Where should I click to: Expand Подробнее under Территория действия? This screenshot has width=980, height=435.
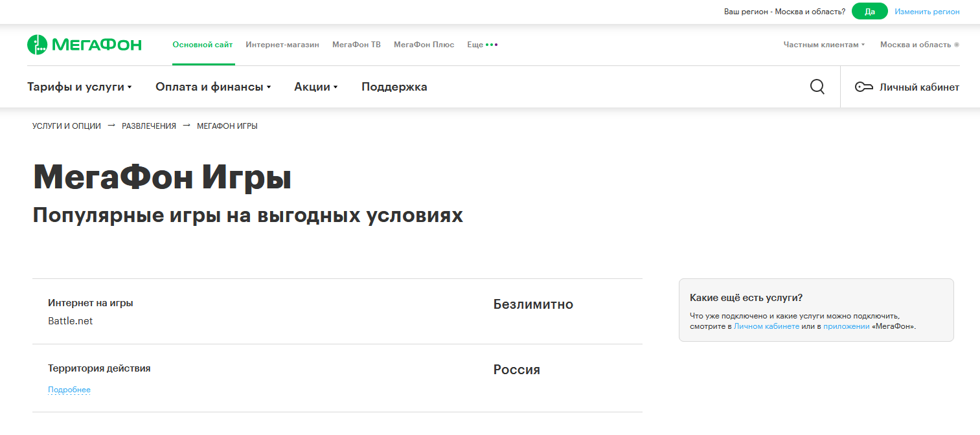[69, 390]
